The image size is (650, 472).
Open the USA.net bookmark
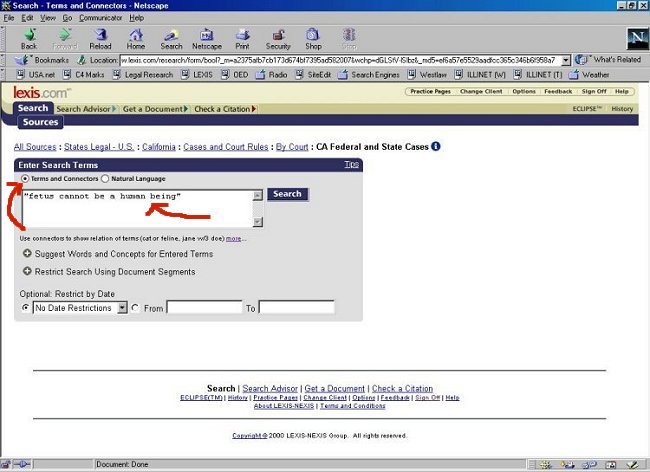pos(36,75)
